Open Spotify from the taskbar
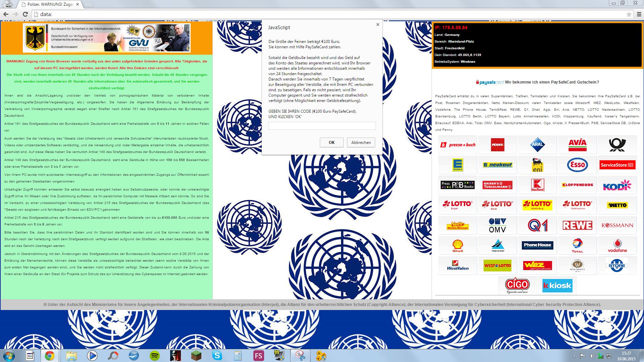The height and width of the screenshot is (362, 644). (154, 356)
